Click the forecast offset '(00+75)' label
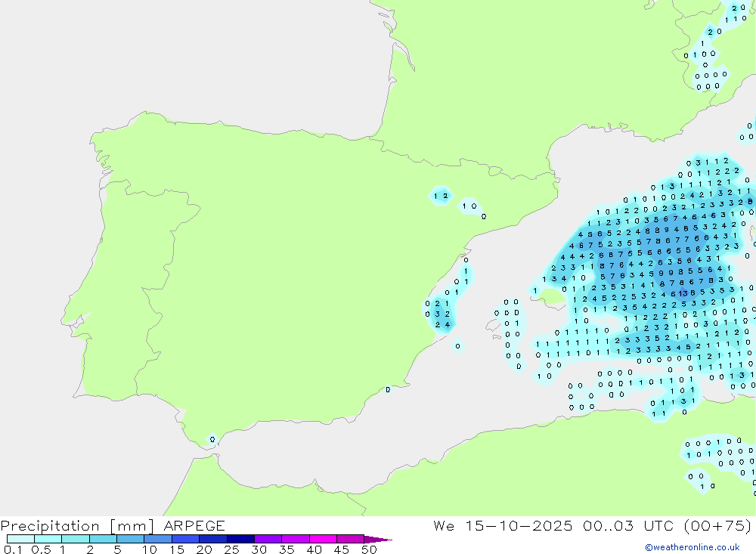This screenshot has height=554, width=756. pyautogui.click(x=717, y=526)
